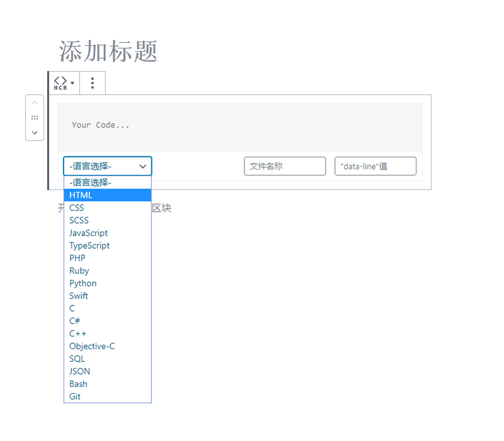504x441 pixels.
Task: Pick Swift in the dropdown list
Action: click(108, 295)
